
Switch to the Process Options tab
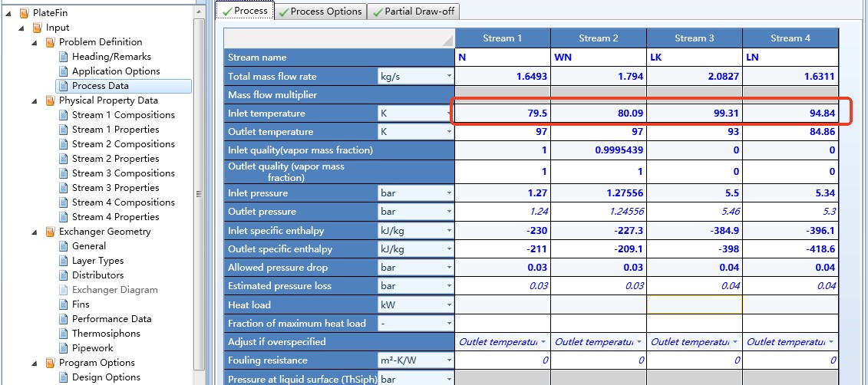319,12
